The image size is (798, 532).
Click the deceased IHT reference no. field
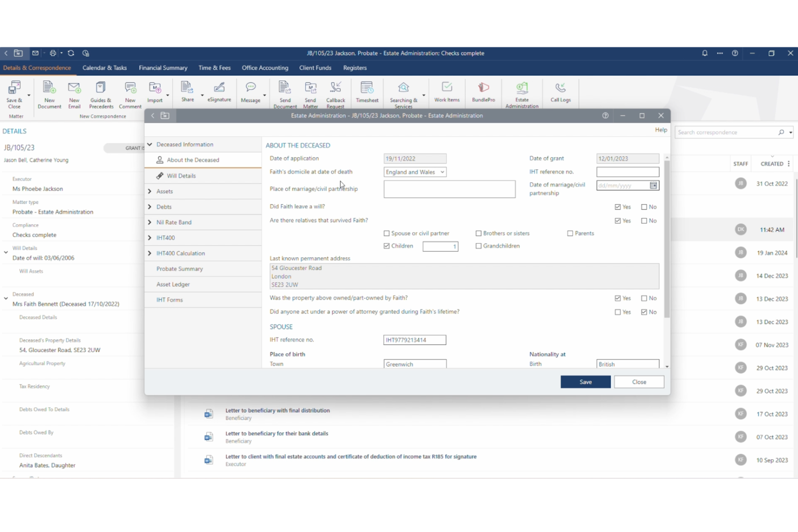(x=628, y=172)
